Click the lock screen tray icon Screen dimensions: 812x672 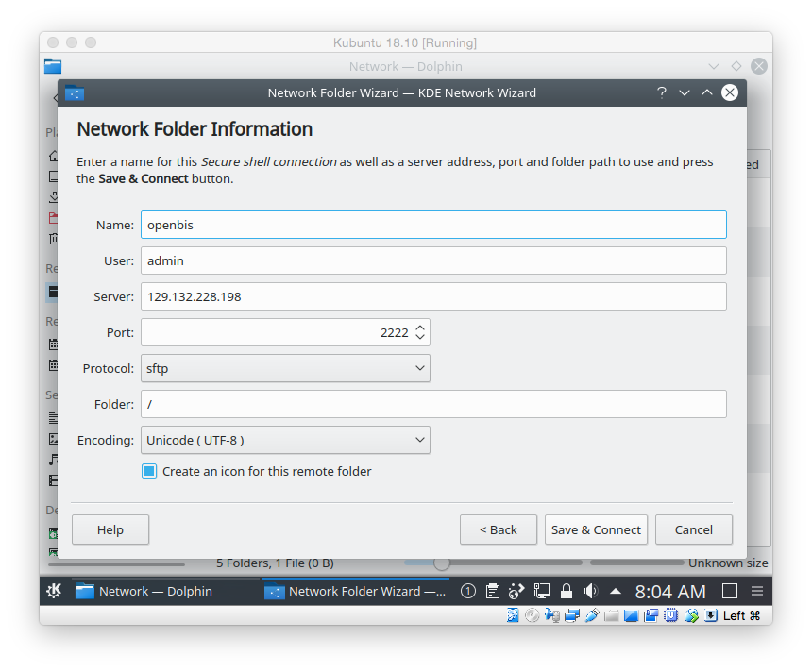tap(566, 591)
